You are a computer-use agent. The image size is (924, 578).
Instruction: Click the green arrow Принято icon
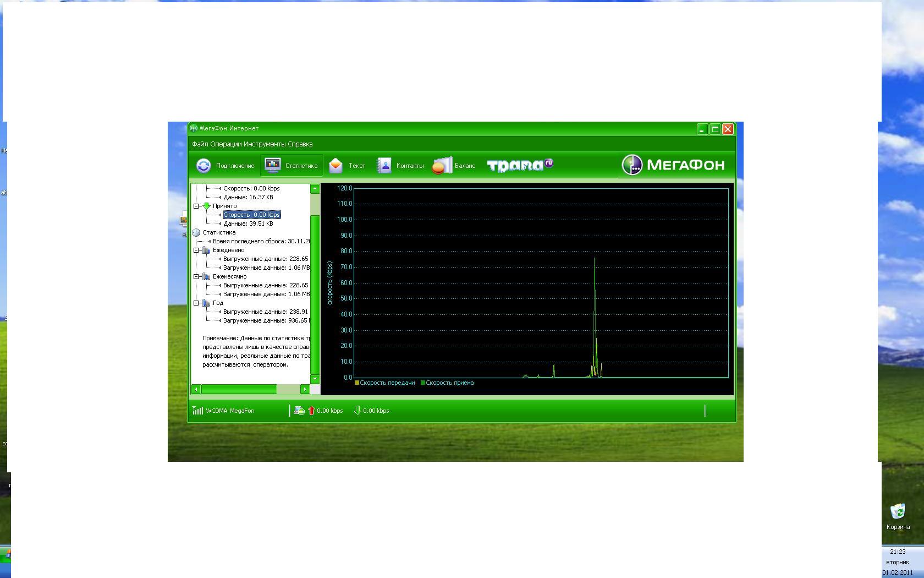point(207,206)
